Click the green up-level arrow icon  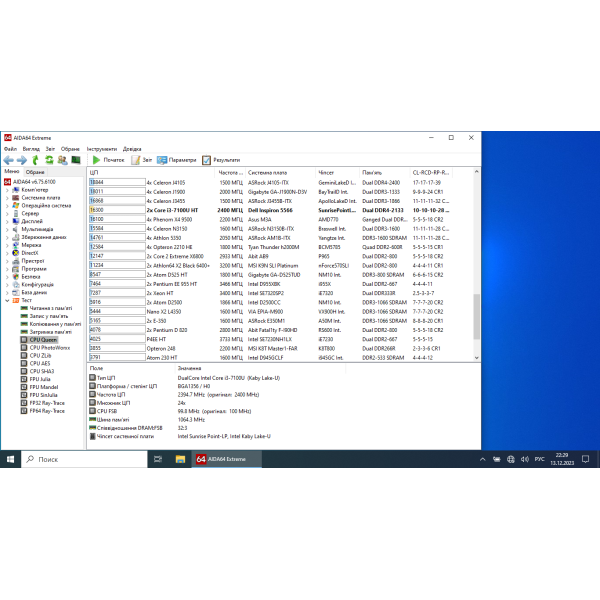(36, 160)
